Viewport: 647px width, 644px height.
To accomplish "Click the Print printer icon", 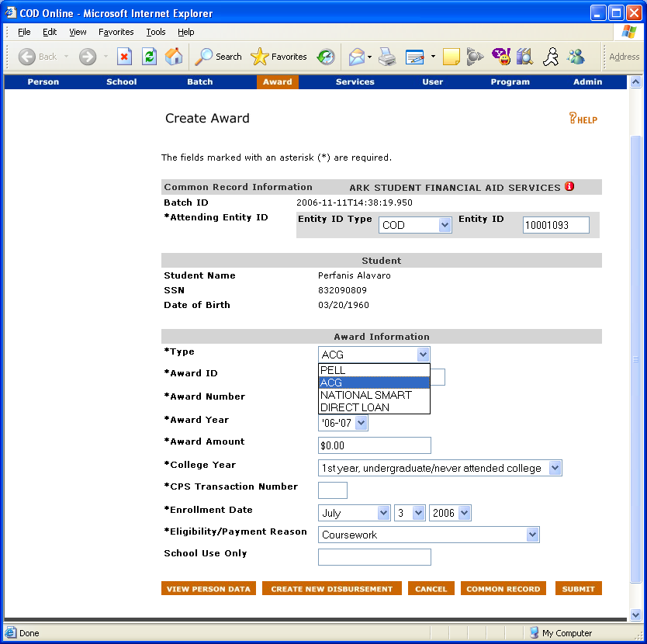I will pyautogui.click(x=387, y=57).
